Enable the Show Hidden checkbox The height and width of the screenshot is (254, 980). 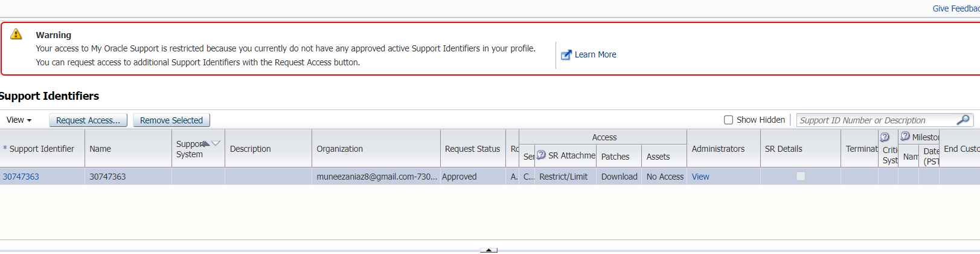coord(728,120)
